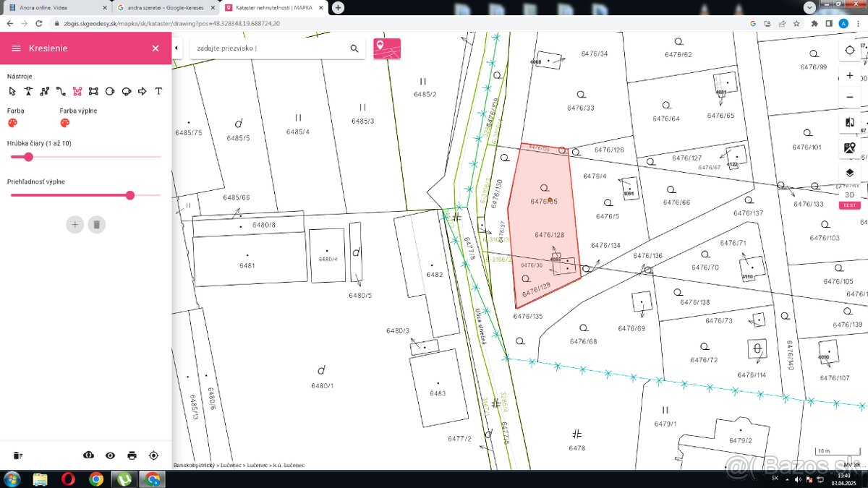Image resolution: width=868 pixels, height=488 pixels.
Task: Choose the rectangle drawing tool
Action: (x=93, y=91)
